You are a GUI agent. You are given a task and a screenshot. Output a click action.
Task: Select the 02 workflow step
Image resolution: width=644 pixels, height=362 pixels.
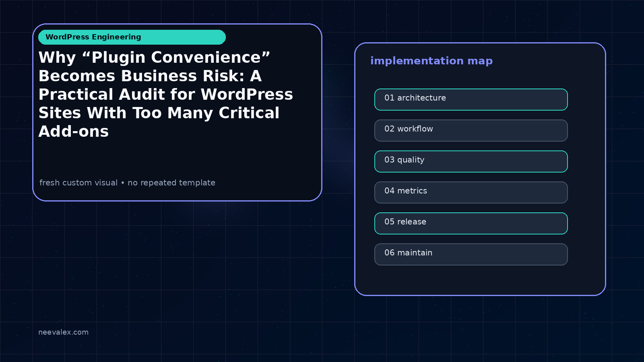pos(471,130)
